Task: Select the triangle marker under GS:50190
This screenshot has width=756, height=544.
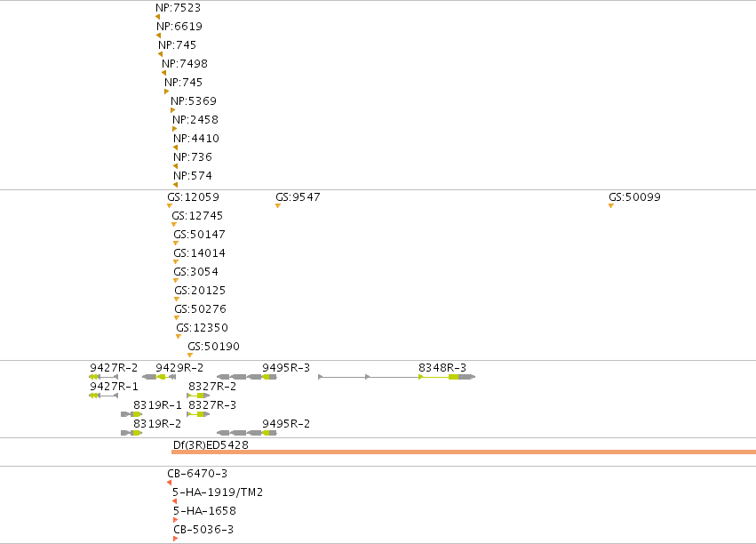Action: (190, 355)
